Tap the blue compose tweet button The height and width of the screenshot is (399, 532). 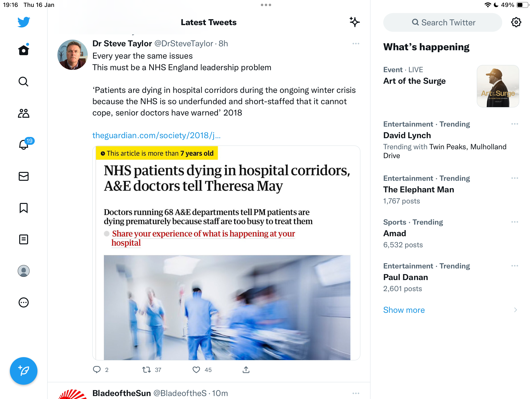coord(24,371)
